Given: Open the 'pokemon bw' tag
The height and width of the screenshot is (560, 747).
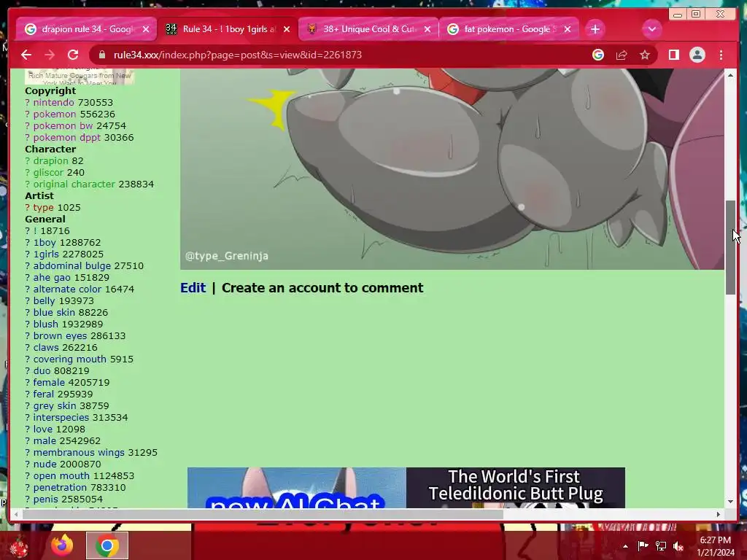Looking at the screenshot, I should (x=63, y=125).
